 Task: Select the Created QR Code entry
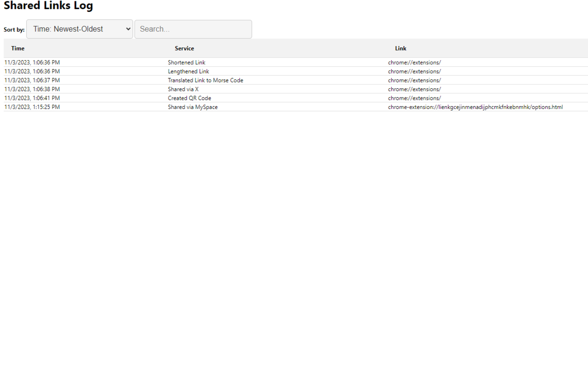click(x=189, y=98)
